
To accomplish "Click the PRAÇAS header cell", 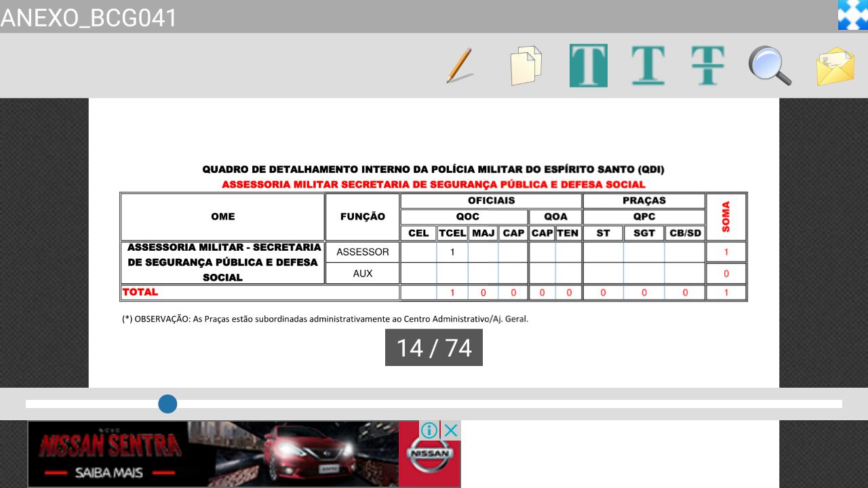I will (x=644, y=201).
